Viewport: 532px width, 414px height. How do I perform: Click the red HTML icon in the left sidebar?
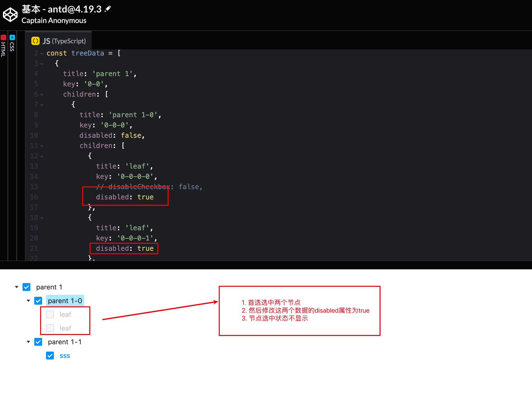click(x=3, y=37)
